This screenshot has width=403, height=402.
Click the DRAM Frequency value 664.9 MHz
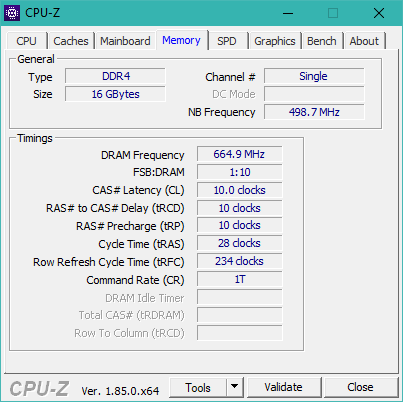click(239, 154)
